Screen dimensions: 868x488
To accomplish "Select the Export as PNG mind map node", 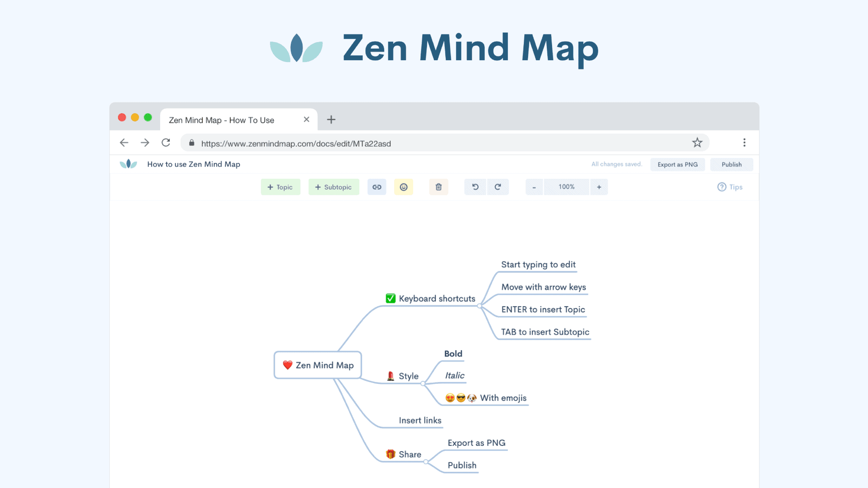I will pyautogui.click(x=477, y=443).
